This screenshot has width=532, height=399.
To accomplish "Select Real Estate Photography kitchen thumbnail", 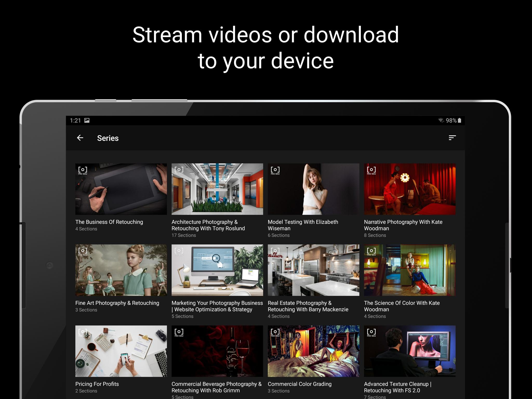I will [313, 270].
